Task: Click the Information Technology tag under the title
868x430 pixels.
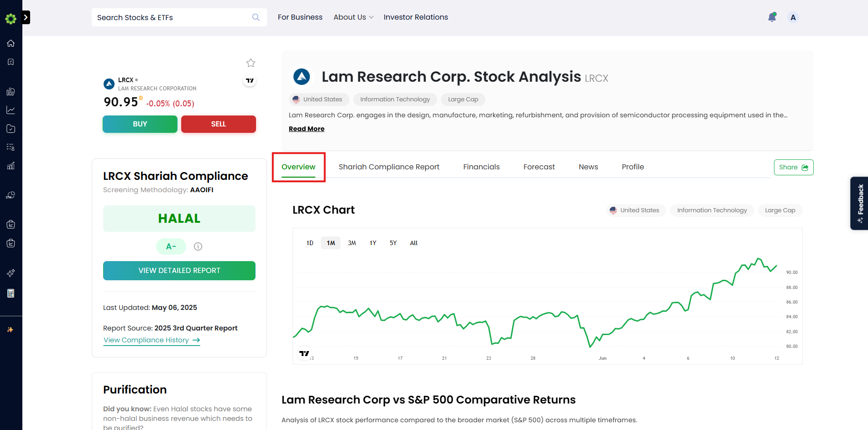Action: tap(395, 100)
